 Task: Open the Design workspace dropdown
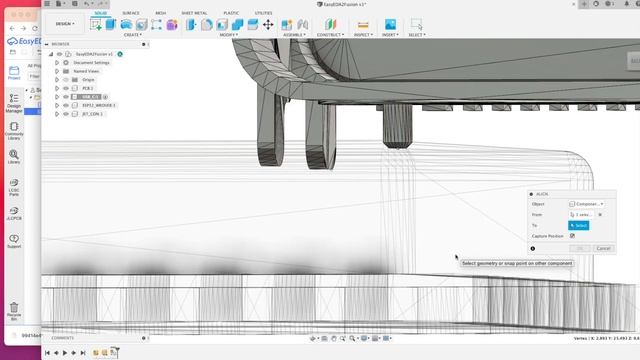point(65,24)
